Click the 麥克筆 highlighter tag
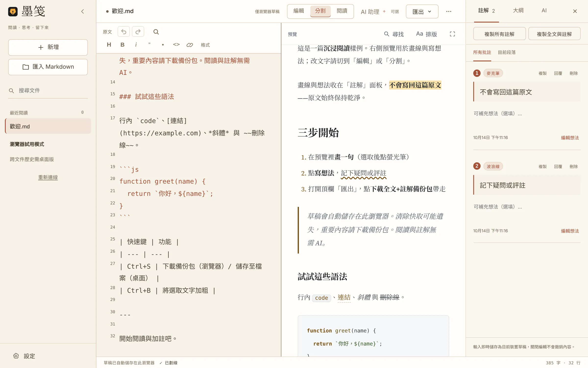This screenshot has width=588, height=368. (x=493, y=73)
